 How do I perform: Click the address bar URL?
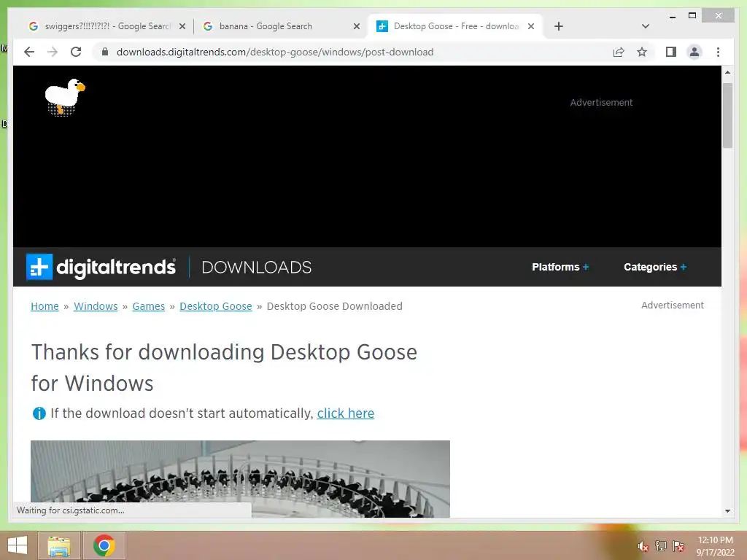275,52
